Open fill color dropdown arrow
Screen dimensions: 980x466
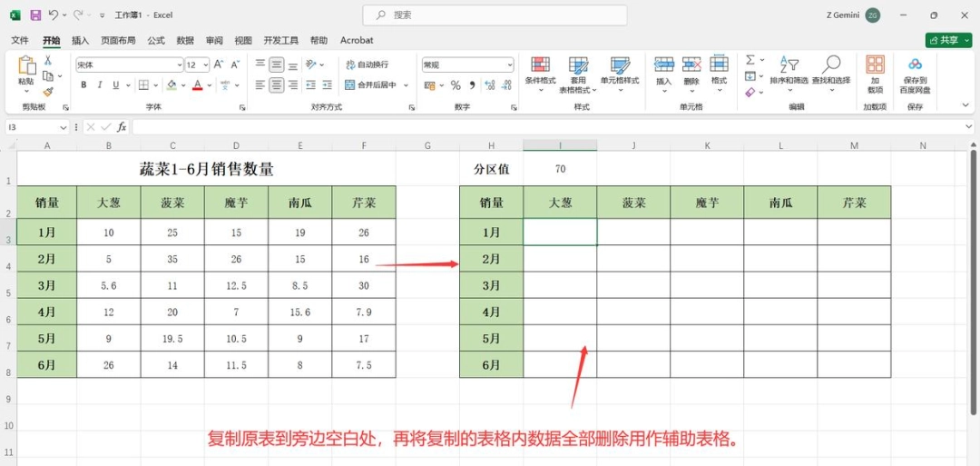pos(183,85)
